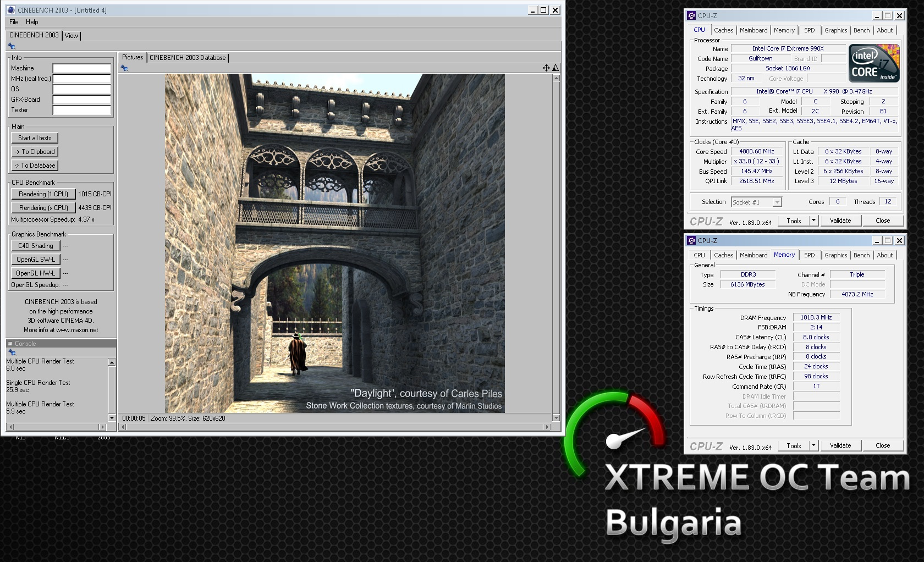Start the C4D Shading test

pos(36,246)
